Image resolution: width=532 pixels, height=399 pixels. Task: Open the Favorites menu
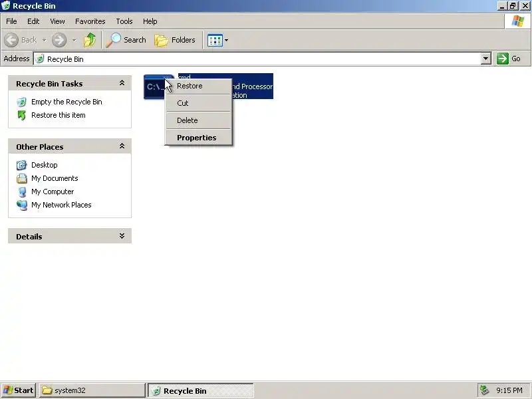(x=90, y=21)
